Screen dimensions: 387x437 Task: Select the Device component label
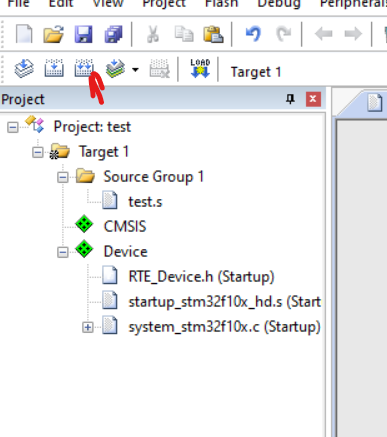[126, 252]
